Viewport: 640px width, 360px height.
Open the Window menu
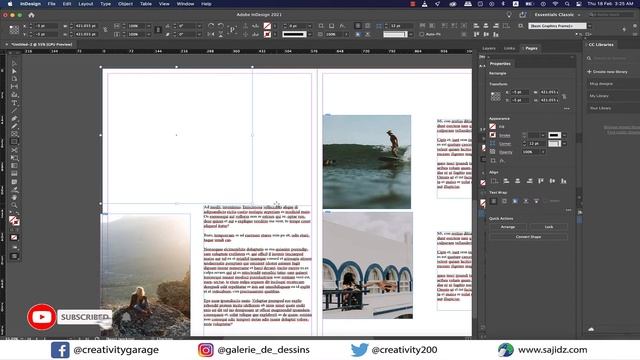[185, 4]
